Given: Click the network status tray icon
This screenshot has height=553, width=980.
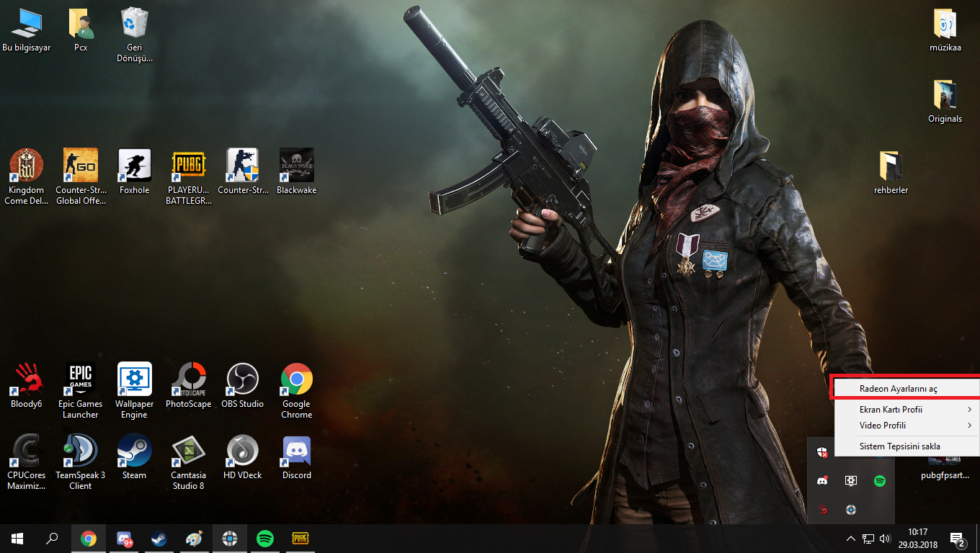Looking at the screenshot, I should pyautogui.click(x=868, y=539).
